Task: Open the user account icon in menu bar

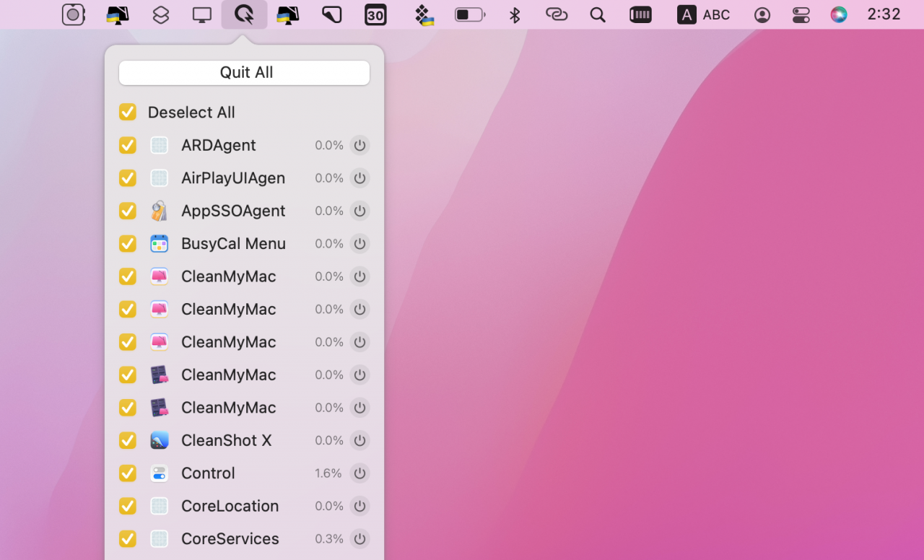Action: coord(762,15)
